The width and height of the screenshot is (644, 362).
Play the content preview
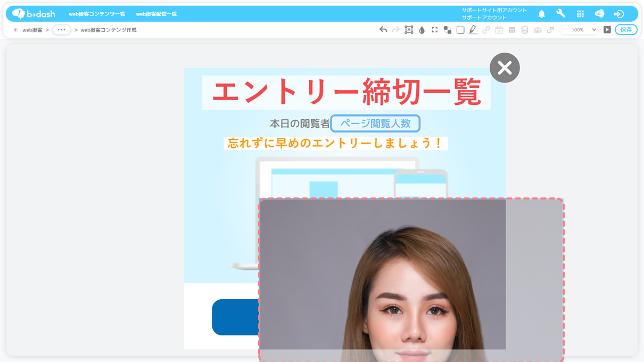click(x=607, y=30)
